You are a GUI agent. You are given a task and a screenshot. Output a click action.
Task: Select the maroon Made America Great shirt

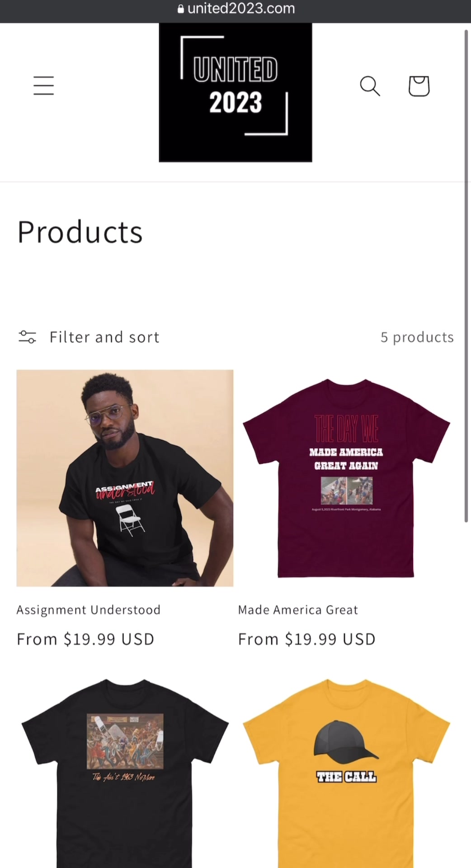coord(346,478)
